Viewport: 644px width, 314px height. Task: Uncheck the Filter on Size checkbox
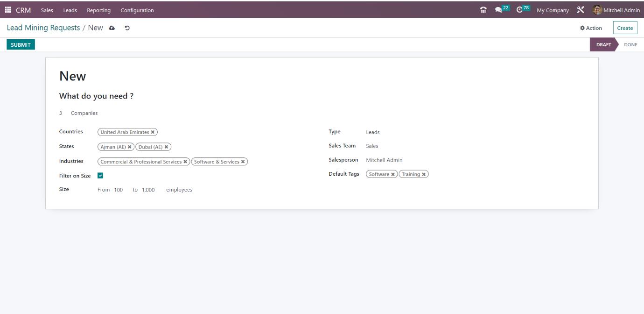pyautogui.click(x=100, y=176)
